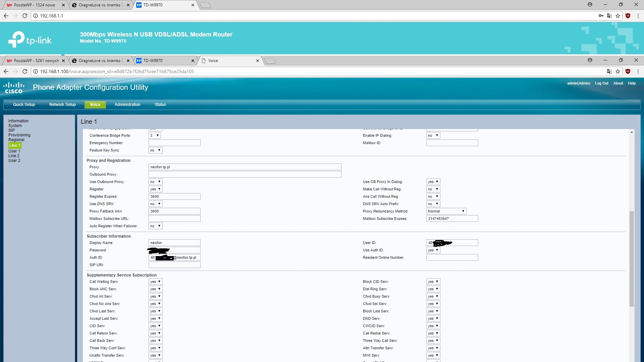
Task: Open Chrome menu dots in front window
Action: tap(638, 71)
